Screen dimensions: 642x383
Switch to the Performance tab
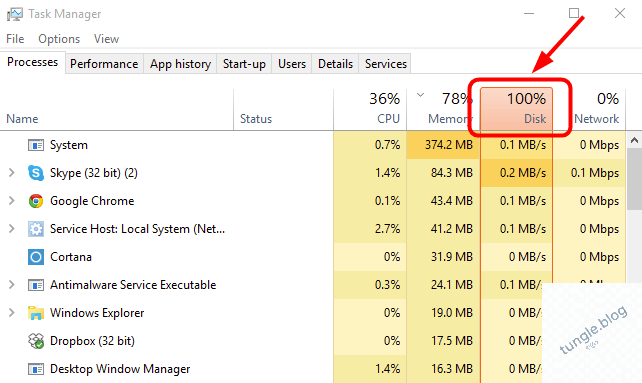coord(104,64)
